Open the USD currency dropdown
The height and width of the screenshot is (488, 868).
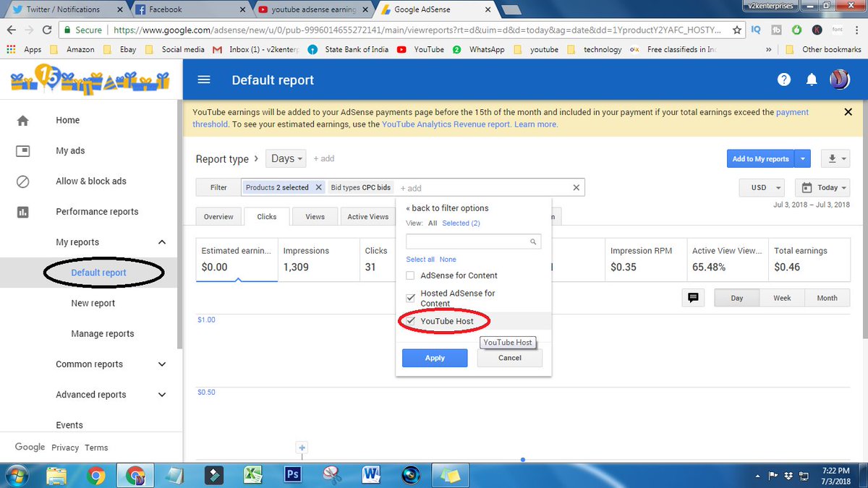point(762,187)
